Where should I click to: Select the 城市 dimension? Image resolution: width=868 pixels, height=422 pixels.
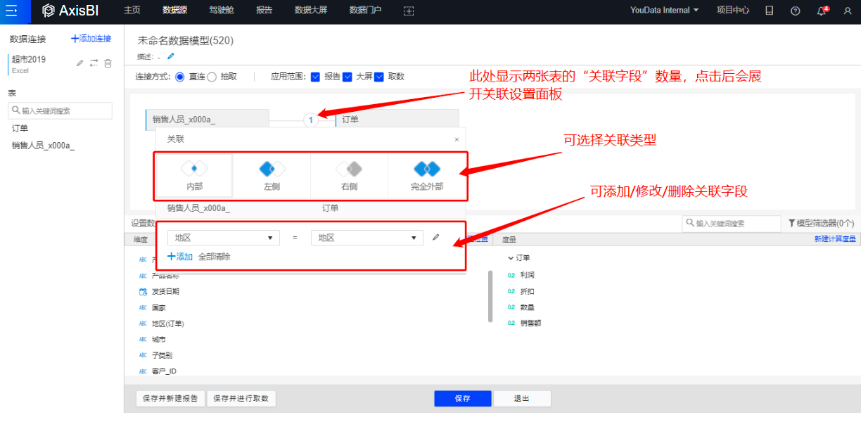158,339
